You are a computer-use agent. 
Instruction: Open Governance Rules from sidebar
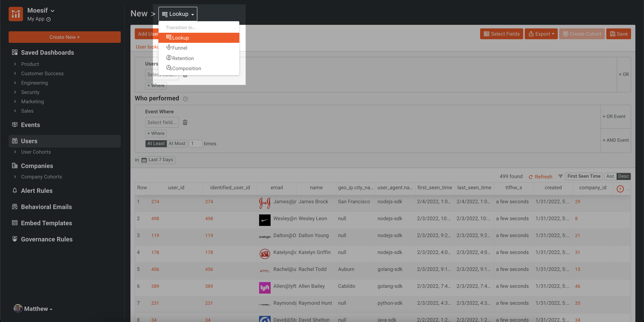click(x=47, y=239)
